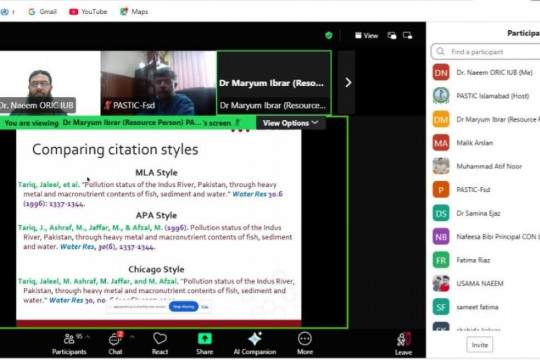This screenshot has width=540, height=360.
Task: Click the FR avatar icon
Action: (441, 260)
